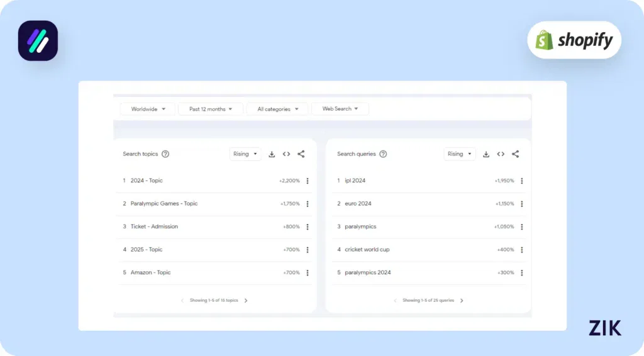Click the paralympics query row
This screenshot has width=644, height=356.
click(429, 226)
